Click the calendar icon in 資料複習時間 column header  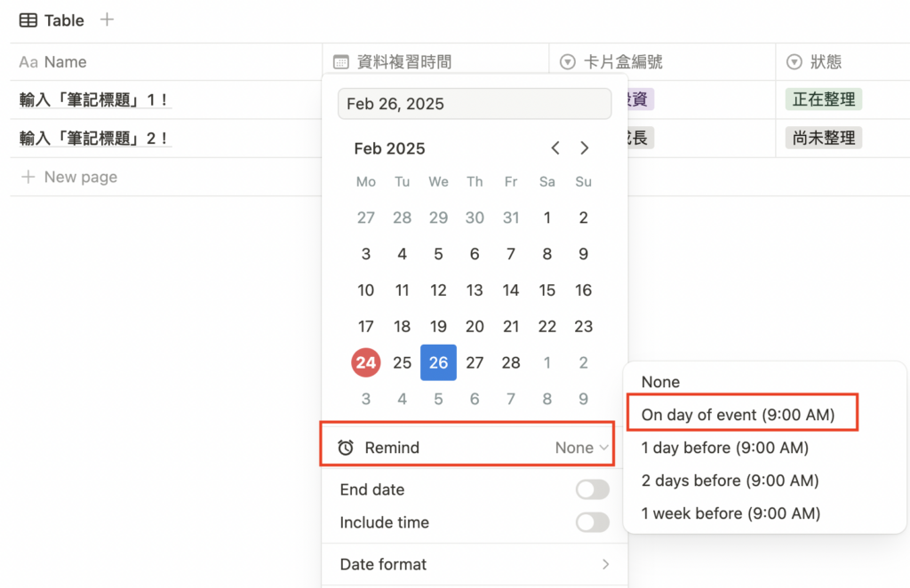click(x=339, y=62)
